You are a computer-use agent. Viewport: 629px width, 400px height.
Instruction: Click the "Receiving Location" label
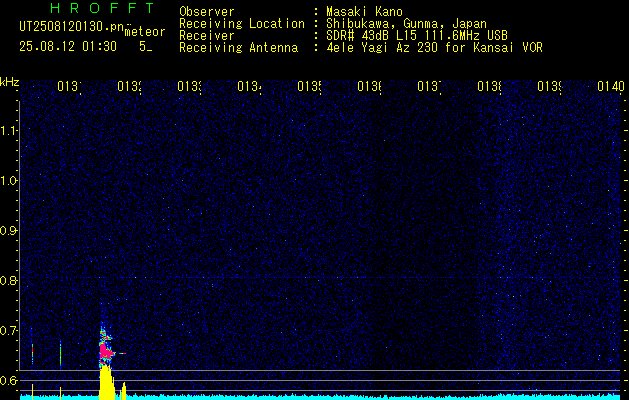(x=242, y=24)
